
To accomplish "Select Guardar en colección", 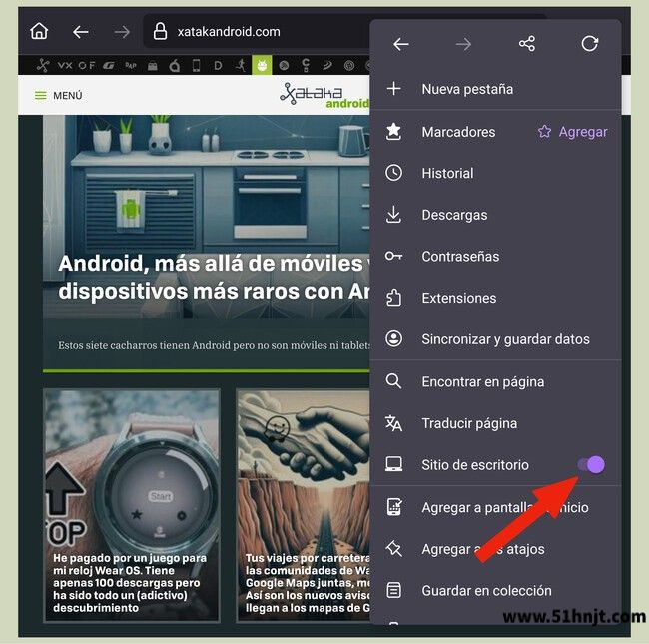I will pyautogui.click(x=495, y=591).
